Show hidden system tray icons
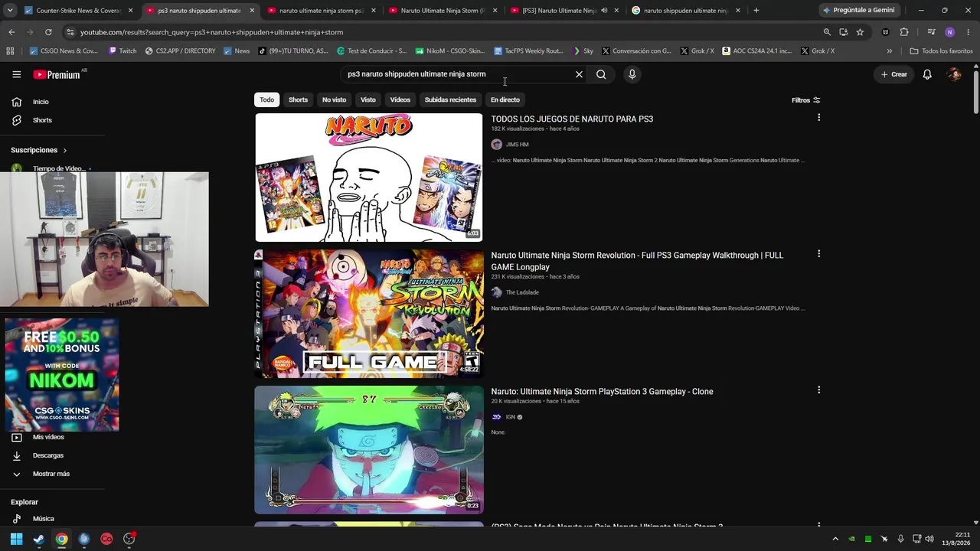Screen dimensions: 980x551 835,539
